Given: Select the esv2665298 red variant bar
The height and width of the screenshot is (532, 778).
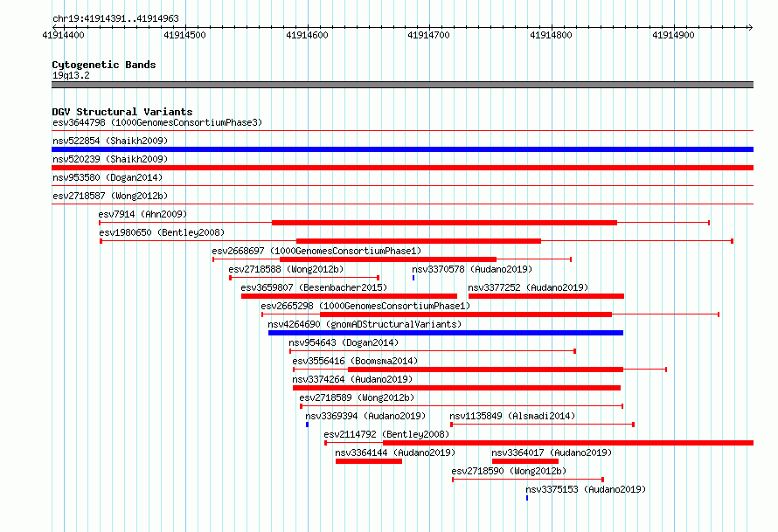Looking at the screenshot, I should [466, 314].
